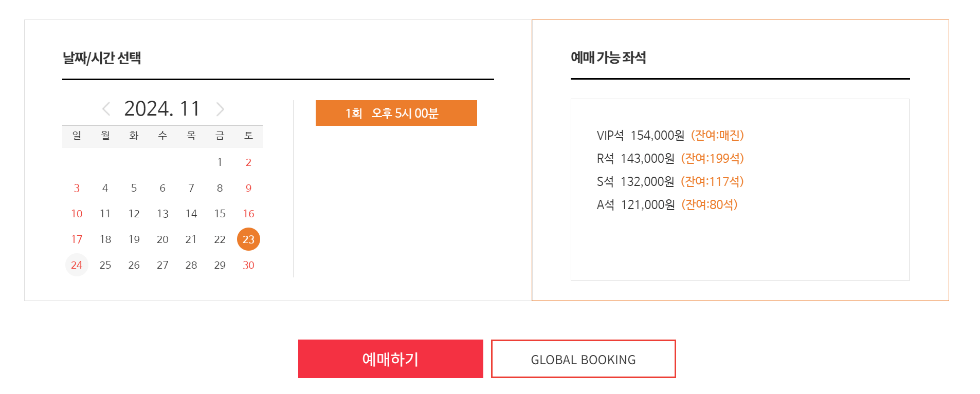Select November 24 on the calendar
Image resolution: width=980 pixels, height=394 pixels.
pos(76,265)
